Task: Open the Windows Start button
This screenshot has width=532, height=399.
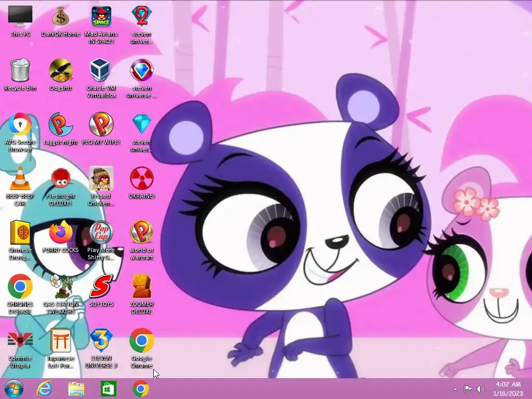Action: [14, 389]
